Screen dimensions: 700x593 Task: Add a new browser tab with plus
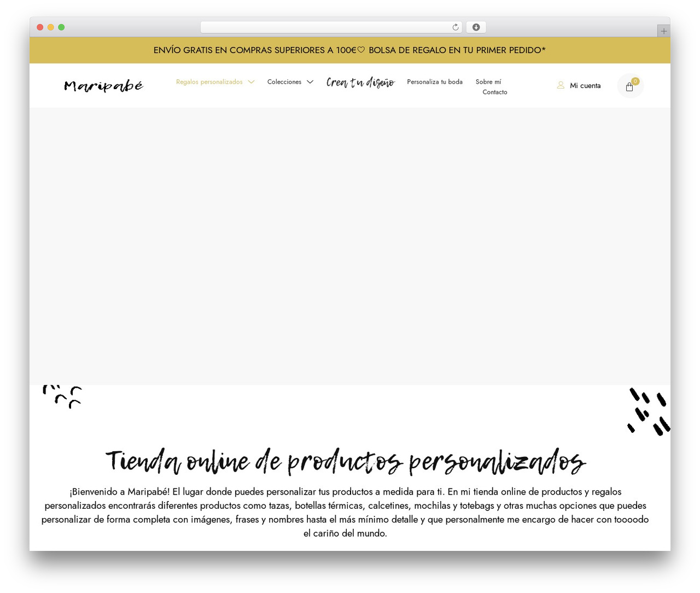[x=663, y=31]
